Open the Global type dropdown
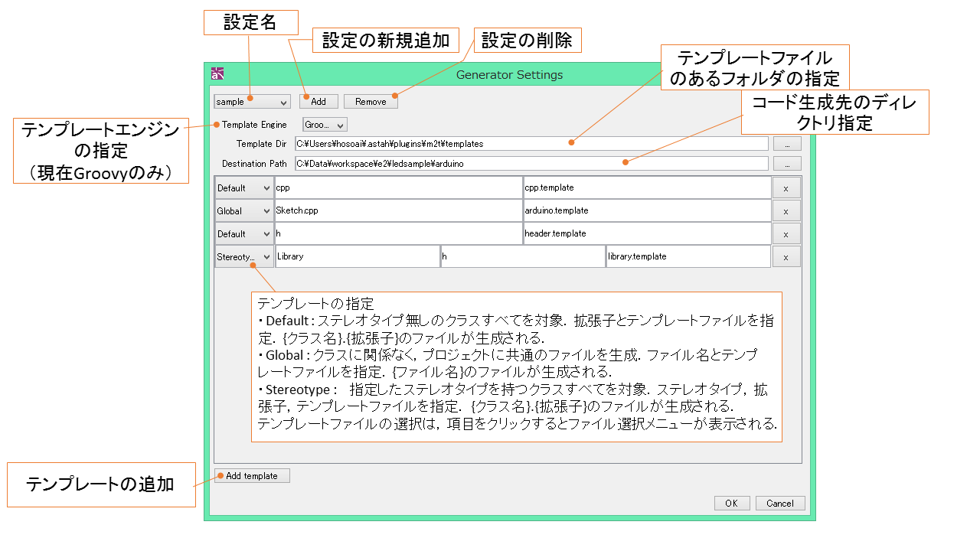The width and height of the screenshot is (980, 551). coord(244,210)
